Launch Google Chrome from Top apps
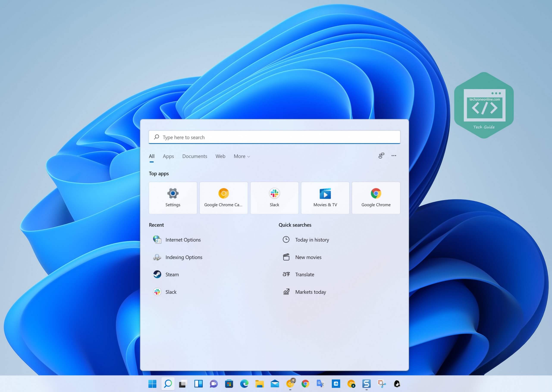 coord(376,197)
